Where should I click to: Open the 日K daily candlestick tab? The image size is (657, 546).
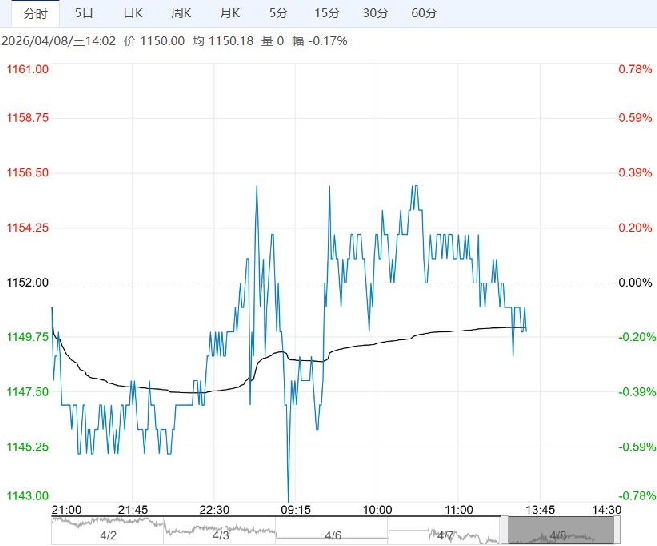(x=133, y=13)
